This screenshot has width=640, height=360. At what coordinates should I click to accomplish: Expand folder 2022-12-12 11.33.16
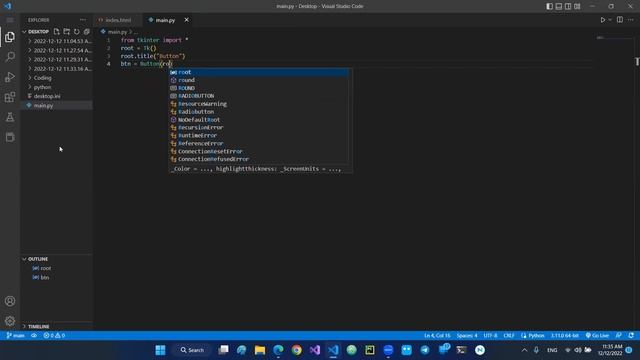click(57, 69)
